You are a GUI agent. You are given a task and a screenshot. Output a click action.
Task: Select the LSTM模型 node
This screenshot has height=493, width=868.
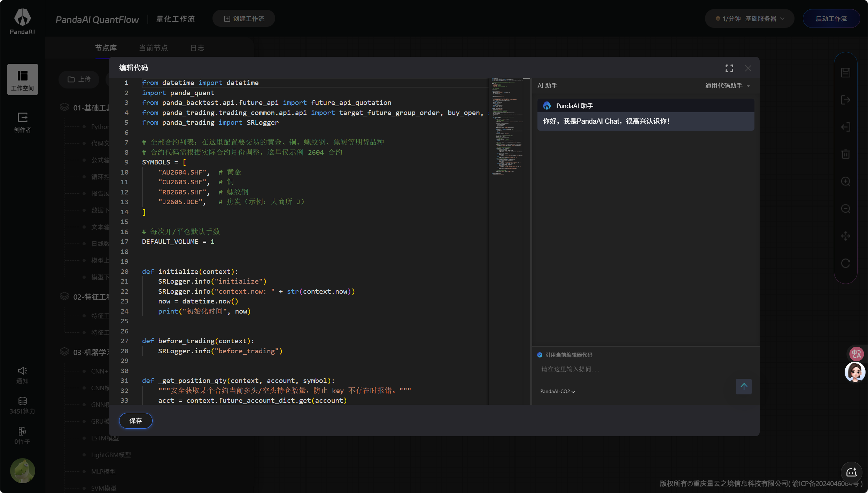pos(105,438)
